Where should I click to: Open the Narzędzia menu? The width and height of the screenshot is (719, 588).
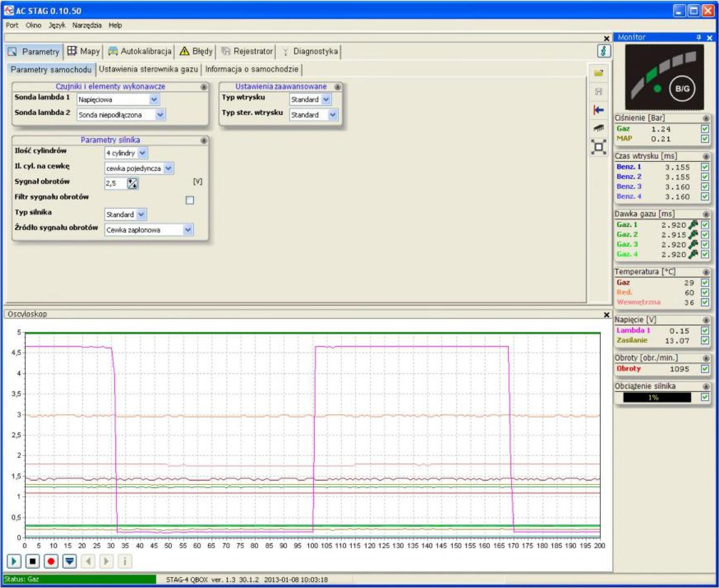pyautogui.click(x=87, y=25)
